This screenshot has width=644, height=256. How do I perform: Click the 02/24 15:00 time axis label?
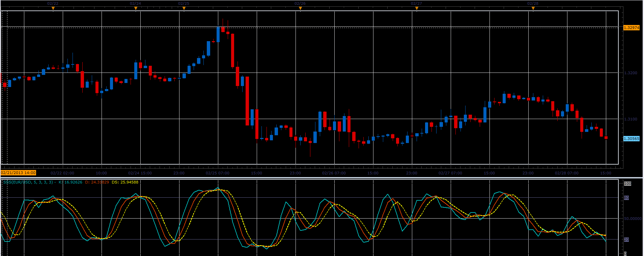140,173
